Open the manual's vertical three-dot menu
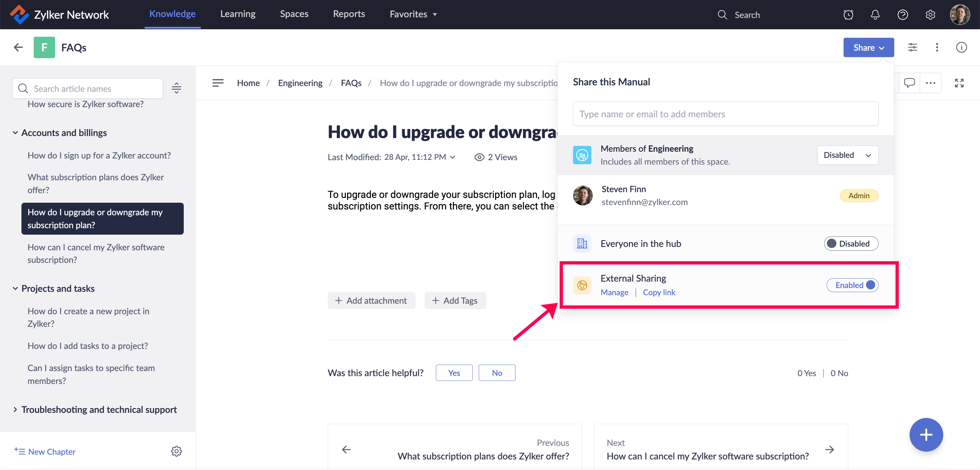 (937, 47)
